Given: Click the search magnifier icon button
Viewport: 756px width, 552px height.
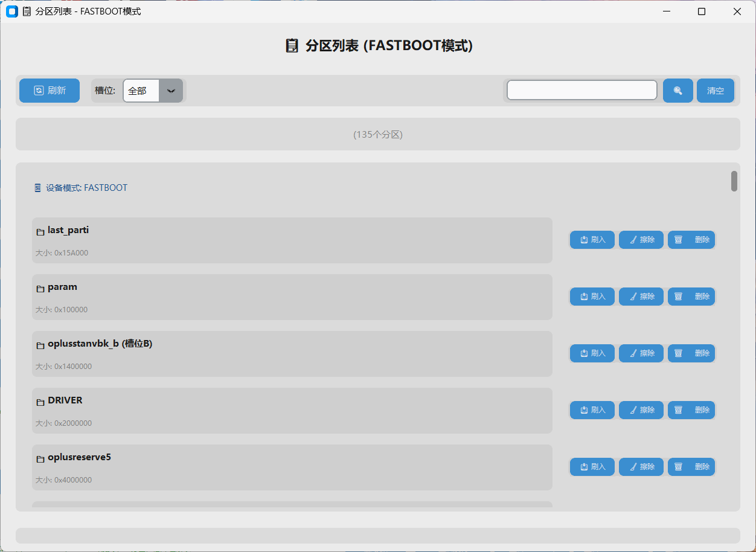Looking at the screenshot, I should click(x=678, y=91).
